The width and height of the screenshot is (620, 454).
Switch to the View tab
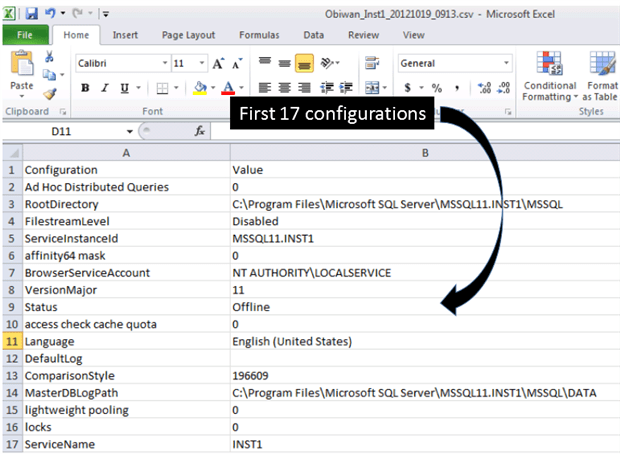point(414,35)
